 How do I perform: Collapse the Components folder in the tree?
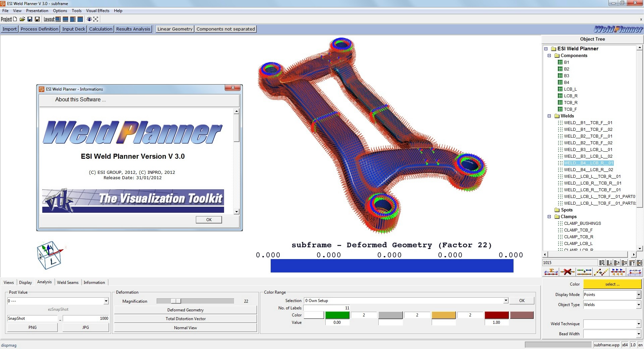click(549, 56)
